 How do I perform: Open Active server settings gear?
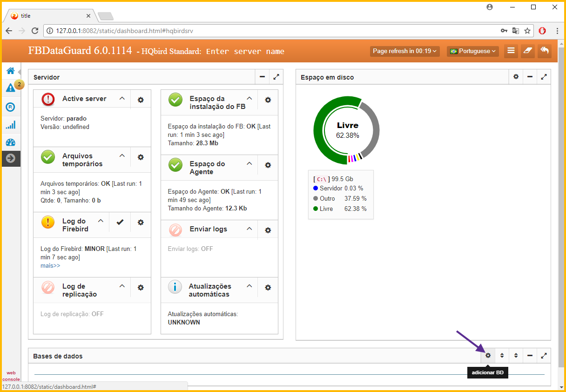point(141,100)
